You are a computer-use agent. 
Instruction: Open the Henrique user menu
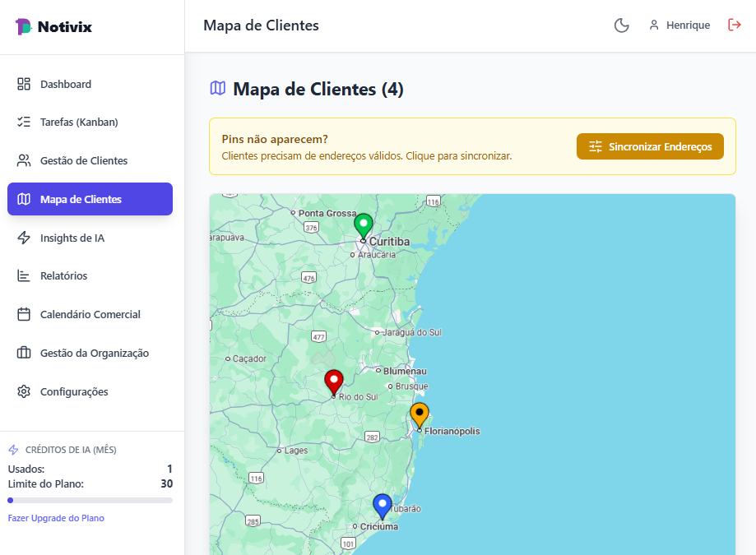679,25
